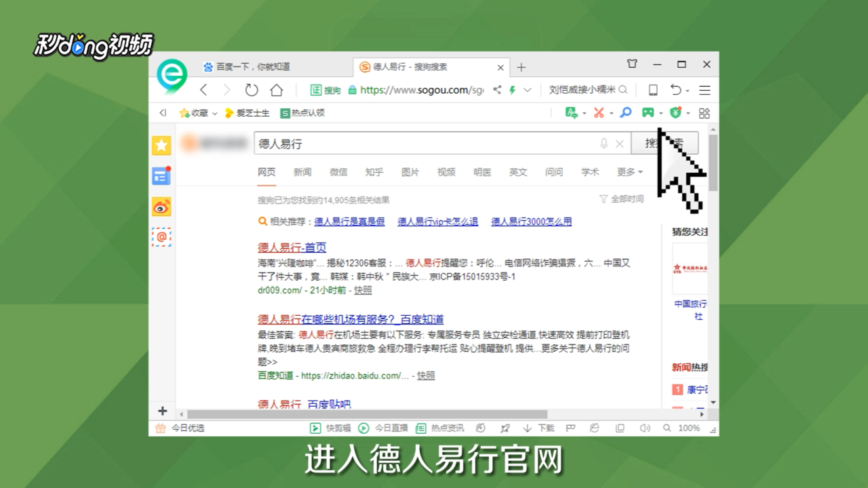Open the extensions grid icon
The width and height of the screenshot is (868, 488).
[x=705, y=113]
